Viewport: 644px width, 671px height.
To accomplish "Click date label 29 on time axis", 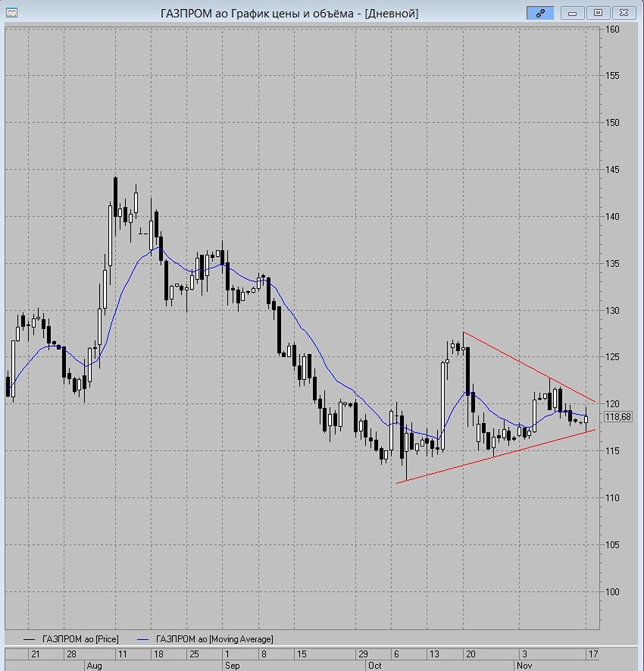I will [363, 654].
